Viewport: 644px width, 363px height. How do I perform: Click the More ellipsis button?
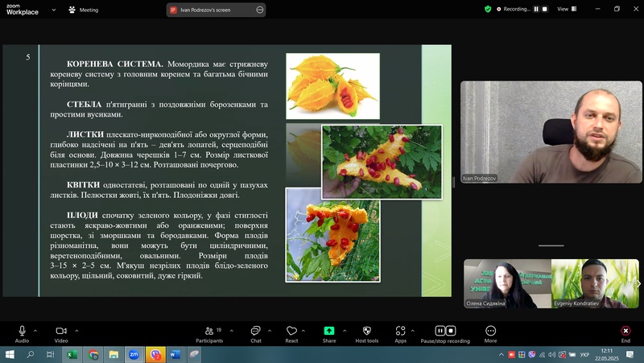coord(490,331)
